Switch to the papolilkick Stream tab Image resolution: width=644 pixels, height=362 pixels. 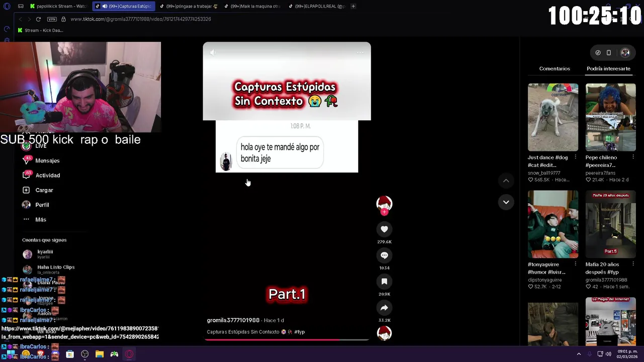click(58, 6)
